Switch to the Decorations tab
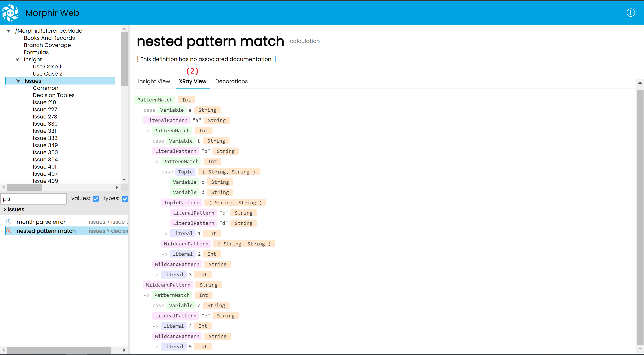This screenshot has width=644, height=355. [x=231, y=81]
